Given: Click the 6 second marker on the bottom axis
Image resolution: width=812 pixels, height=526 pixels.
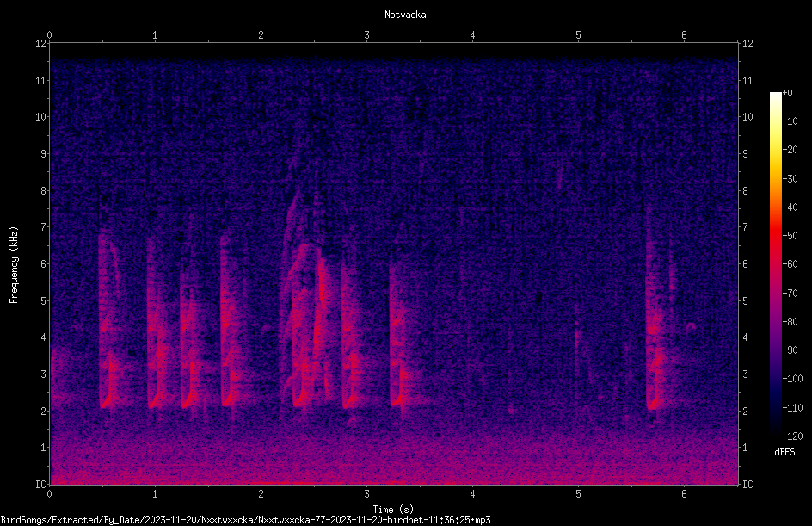Looking at the screenshot, I should (x=684, y=494).
